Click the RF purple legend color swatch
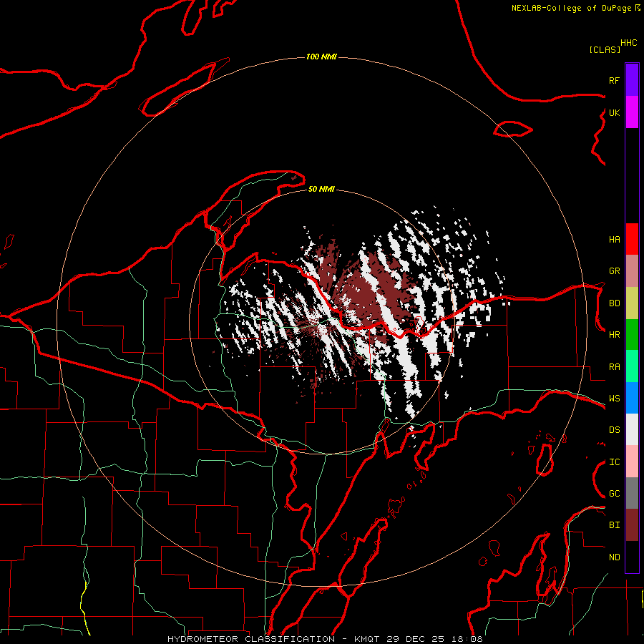 tap(632, 80)
